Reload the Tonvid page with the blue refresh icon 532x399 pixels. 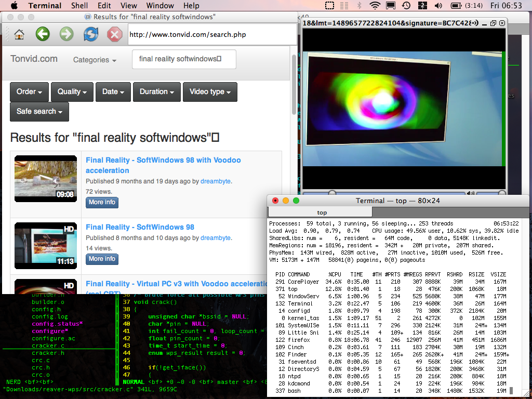pos(91,34)
